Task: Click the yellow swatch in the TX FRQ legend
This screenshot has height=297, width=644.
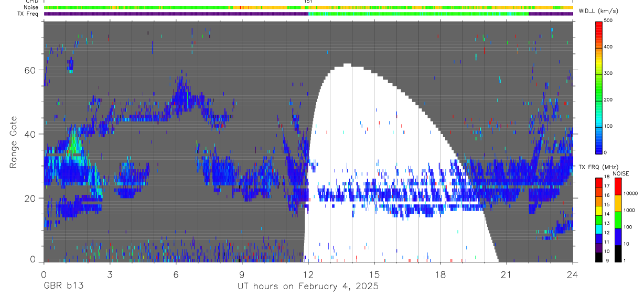Action: (599, 210)
